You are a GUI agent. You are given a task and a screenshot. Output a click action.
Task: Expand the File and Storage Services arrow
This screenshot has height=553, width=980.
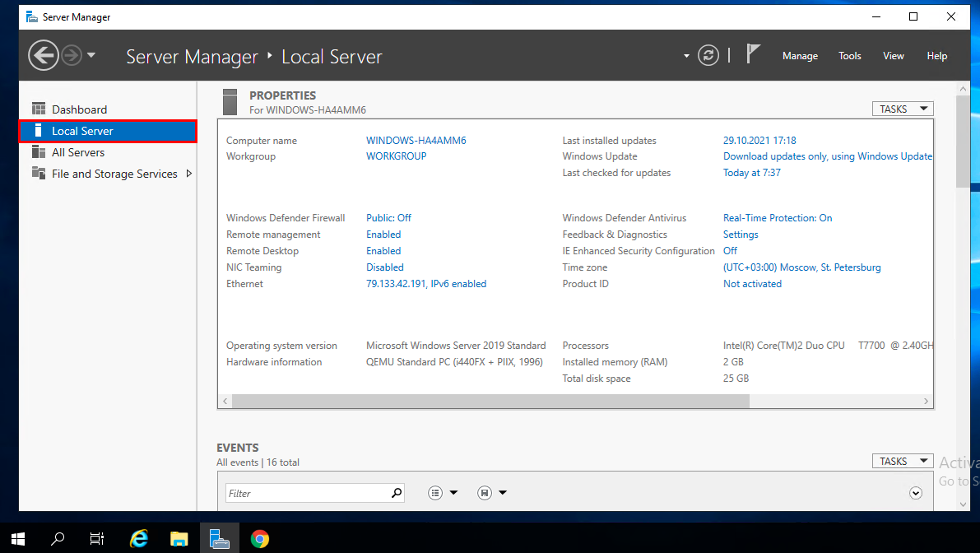point(188,174)
